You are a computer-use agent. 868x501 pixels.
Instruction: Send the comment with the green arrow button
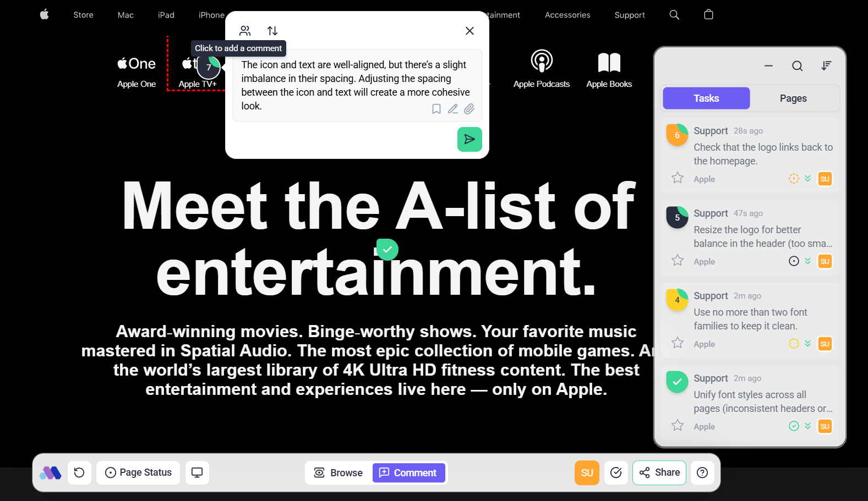(469, 139)
